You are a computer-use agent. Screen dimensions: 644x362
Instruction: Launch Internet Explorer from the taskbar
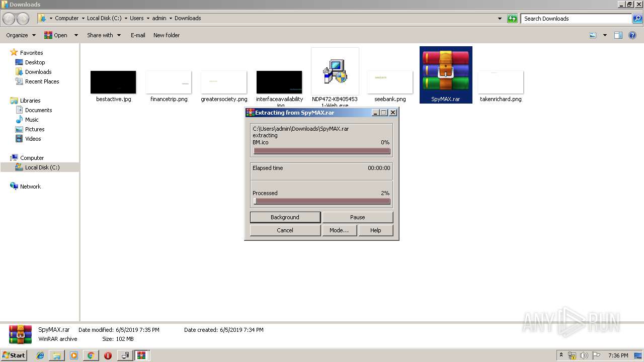point(40,355)
